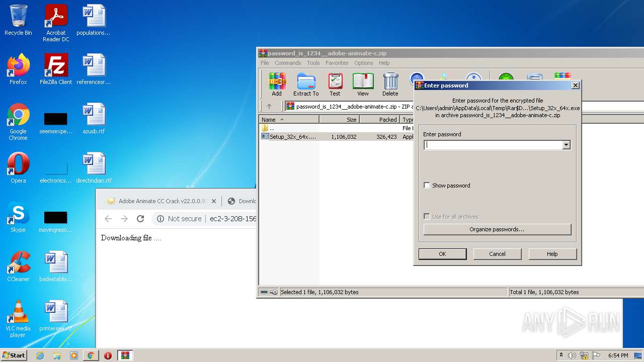644x362 pixels.
Task: Click OK in the Enter password dialog
Action: [442, 254]
